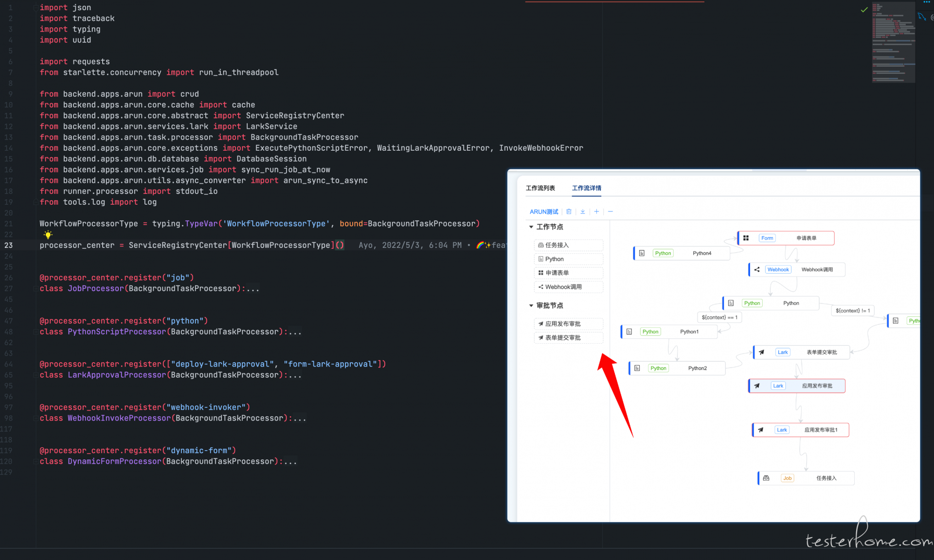Click 'InvokeWebhookError' in the exceptions import
934x560 pixels.
point(541,148)
